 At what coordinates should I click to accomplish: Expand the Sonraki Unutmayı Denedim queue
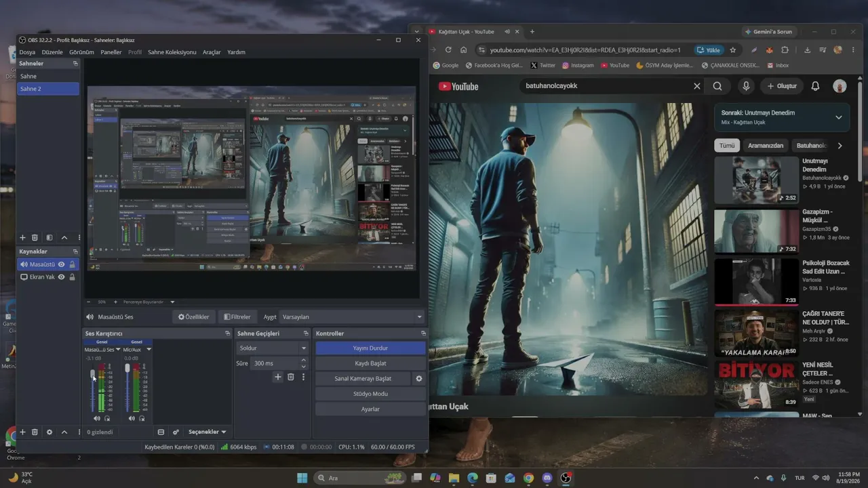pyautogui.click(x=839, y=117)
